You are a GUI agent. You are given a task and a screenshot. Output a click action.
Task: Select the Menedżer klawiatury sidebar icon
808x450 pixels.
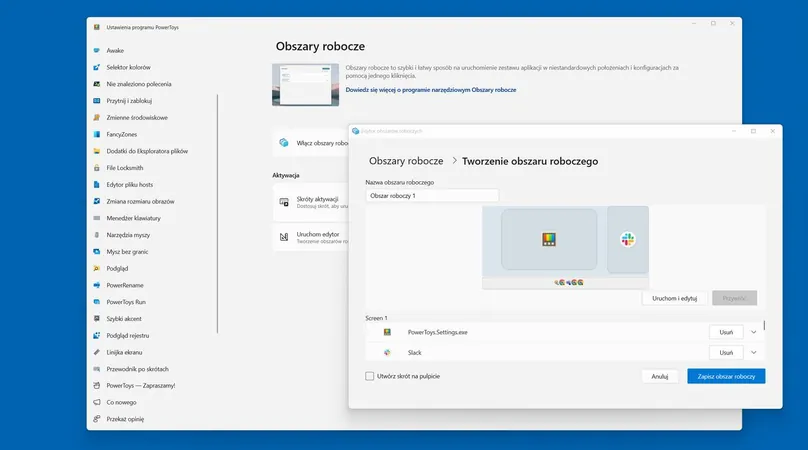tap(97, 217)
